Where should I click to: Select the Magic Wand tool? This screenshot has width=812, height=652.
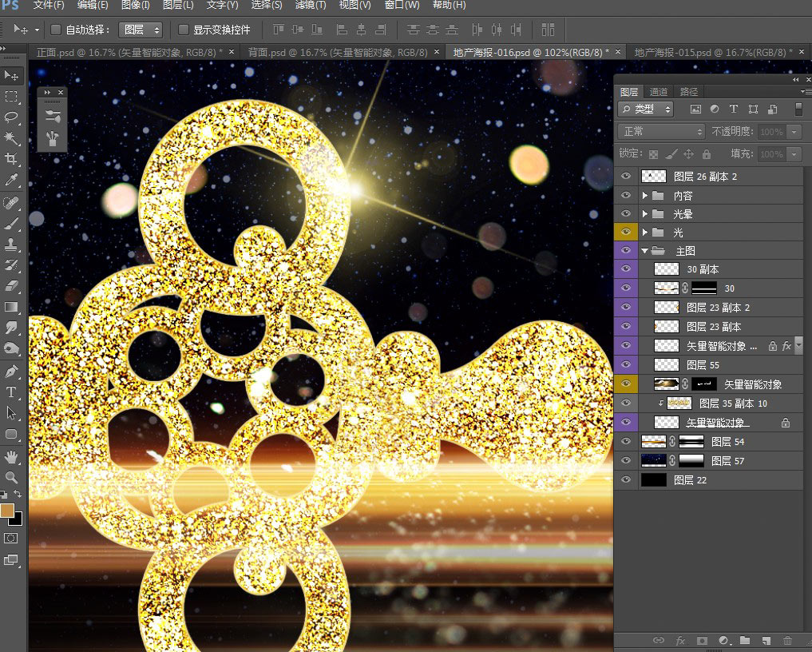[x=11, y=137]
